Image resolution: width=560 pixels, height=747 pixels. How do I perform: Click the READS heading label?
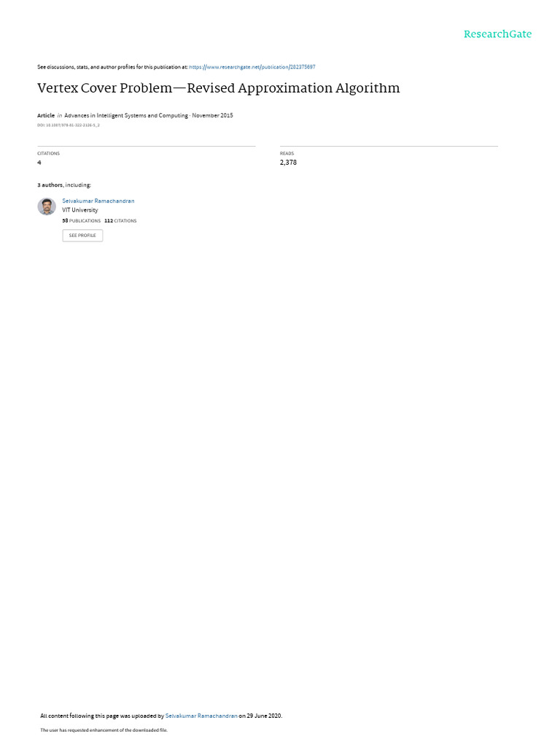coord(287,153)
